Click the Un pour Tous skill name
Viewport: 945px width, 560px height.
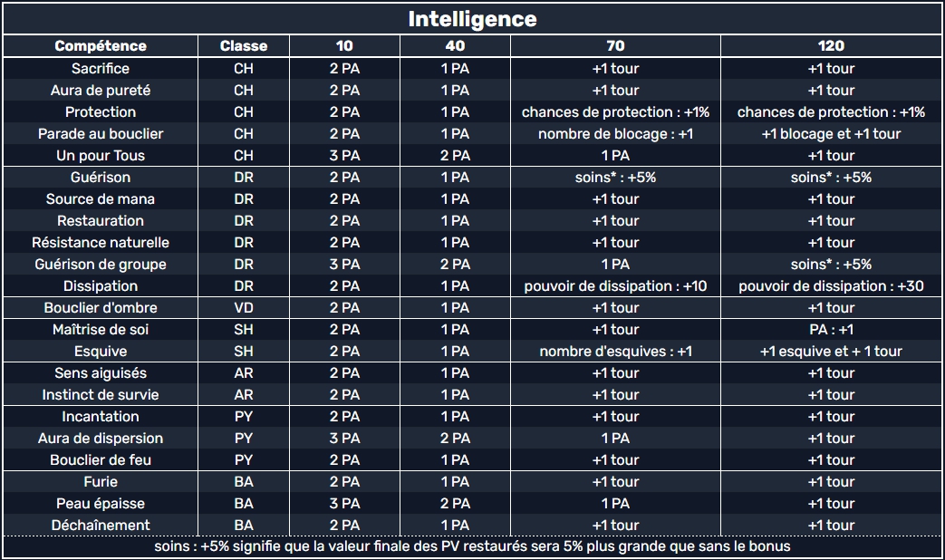coord(101,156)
